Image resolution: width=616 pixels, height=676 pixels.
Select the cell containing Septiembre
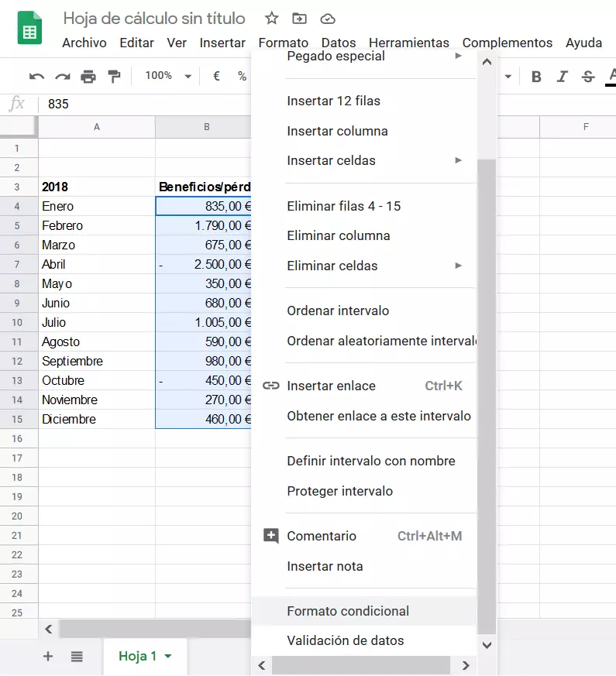(97, 361)
